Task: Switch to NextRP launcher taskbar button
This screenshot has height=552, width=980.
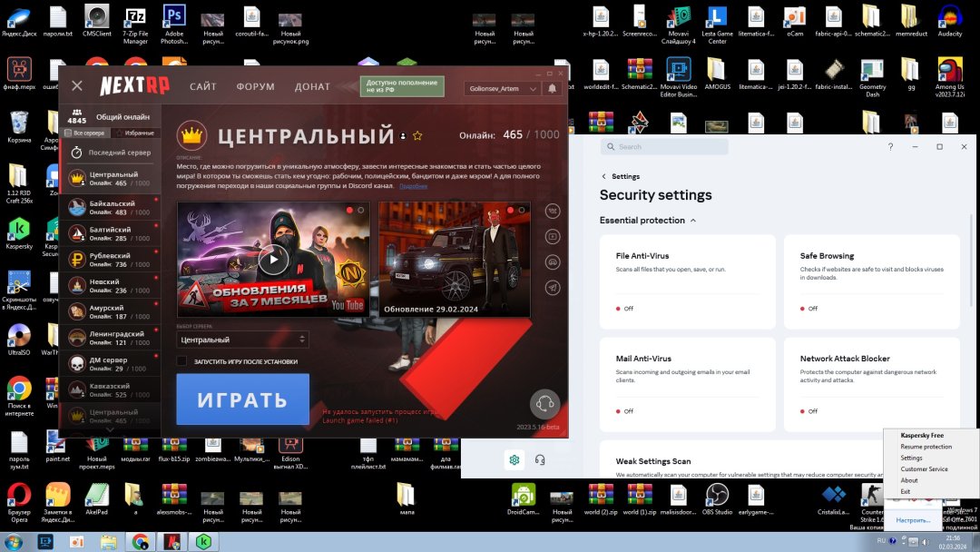Action: coord(171,541)
